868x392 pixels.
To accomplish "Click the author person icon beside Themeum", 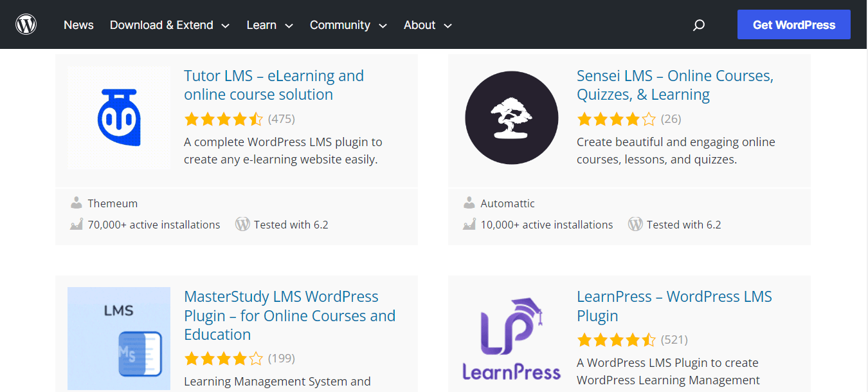I will tap(77, 203).
